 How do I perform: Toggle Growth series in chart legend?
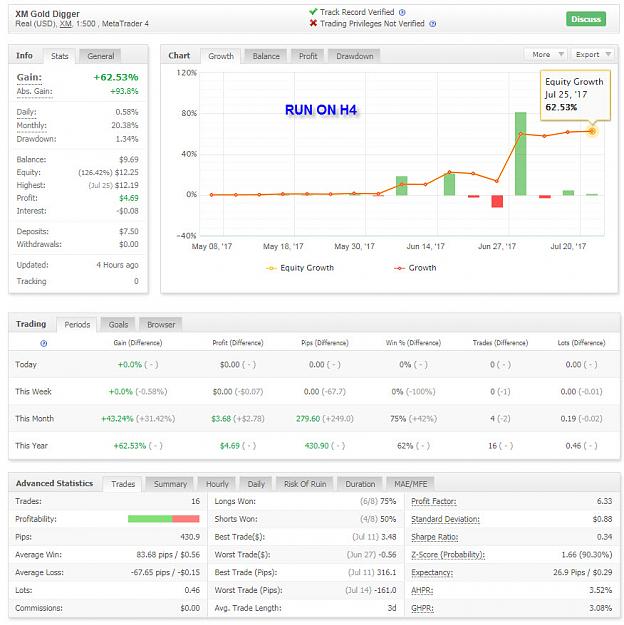pyautogui.click(x=415, y=268)
